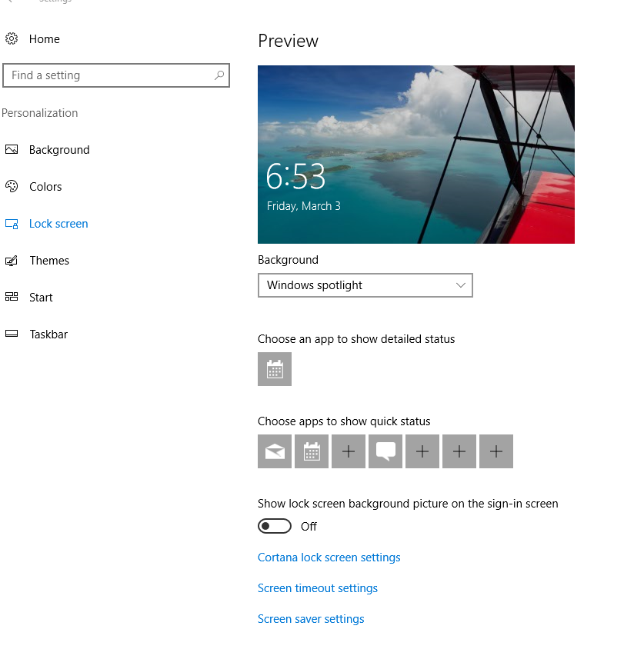Click the Background label above dropdown

coord(288,260)
